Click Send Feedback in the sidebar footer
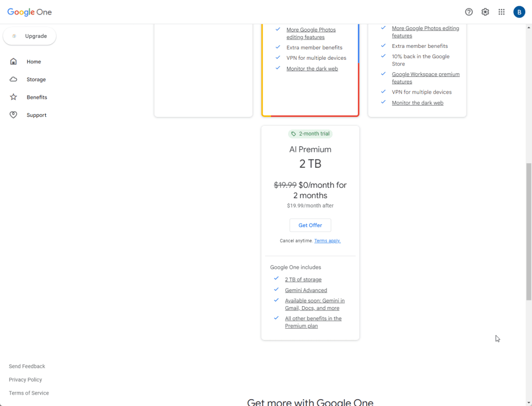 27,366
